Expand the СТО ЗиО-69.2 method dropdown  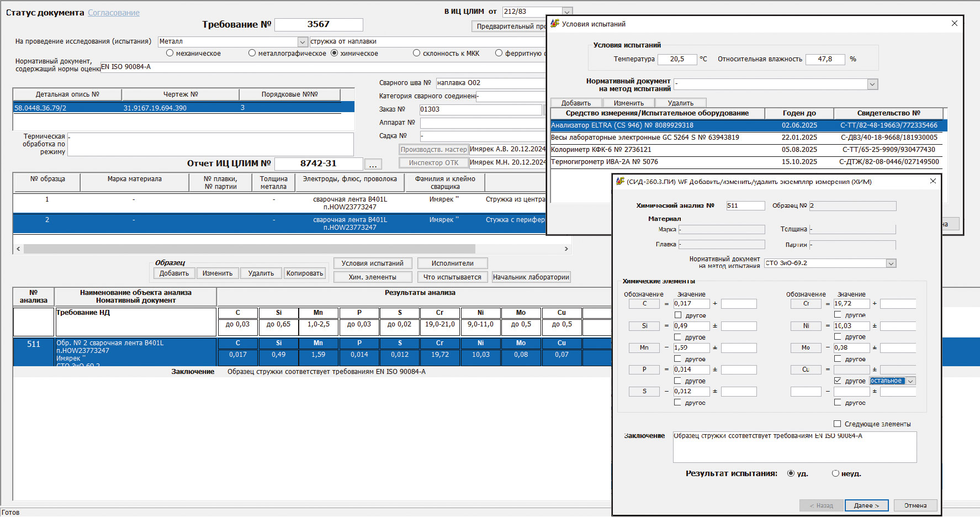pos(891,263)
